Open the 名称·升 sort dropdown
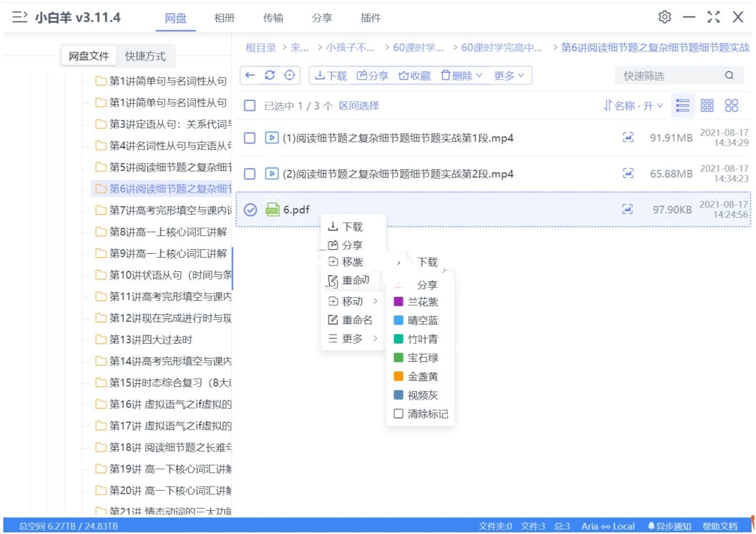This screenshot has width=756, height=534. point(632,105)
